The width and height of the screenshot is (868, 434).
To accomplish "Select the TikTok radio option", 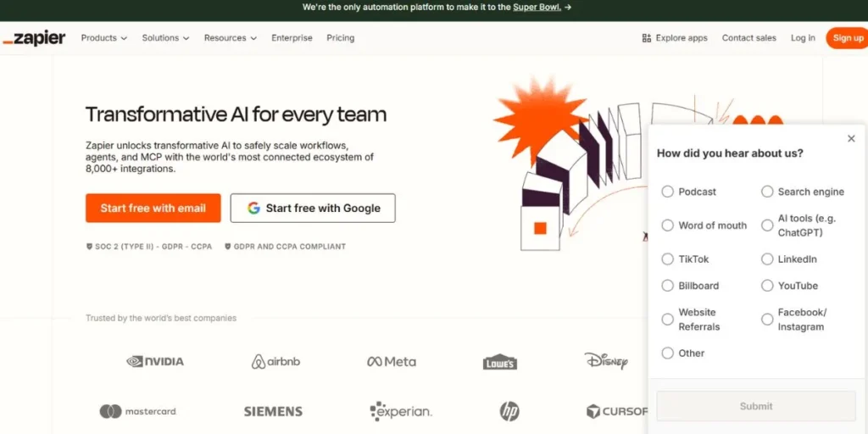I will [x=668, y=259].
